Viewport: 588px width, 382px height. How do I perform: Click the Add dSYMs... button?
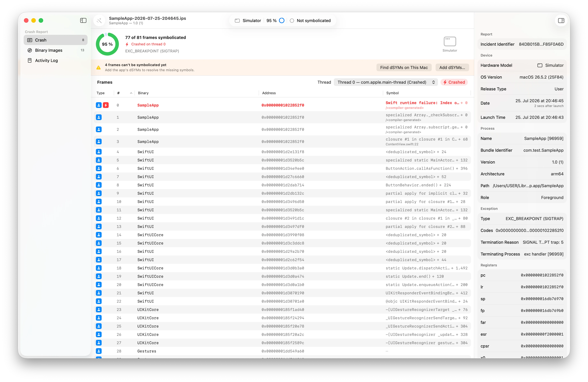click(452, 67)
